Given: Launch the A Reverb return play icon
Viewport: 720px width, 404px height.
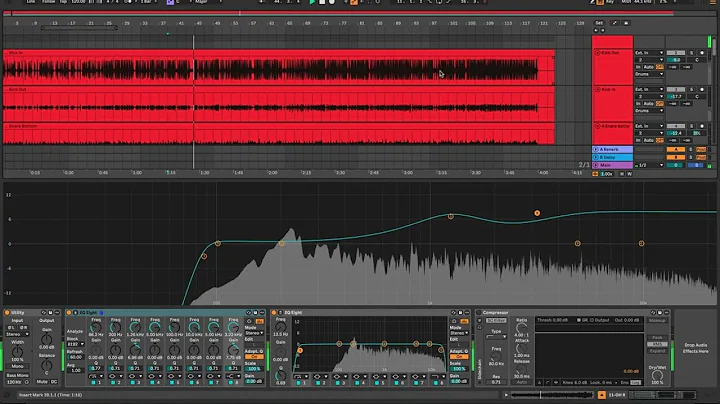Looking at the screenshot, I should (596, 149).
